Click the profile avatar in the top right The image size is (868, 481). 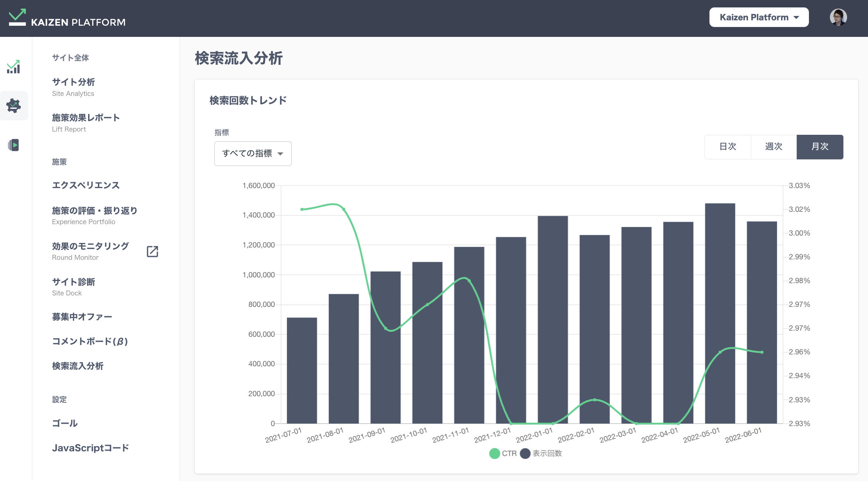pos(838,17)
